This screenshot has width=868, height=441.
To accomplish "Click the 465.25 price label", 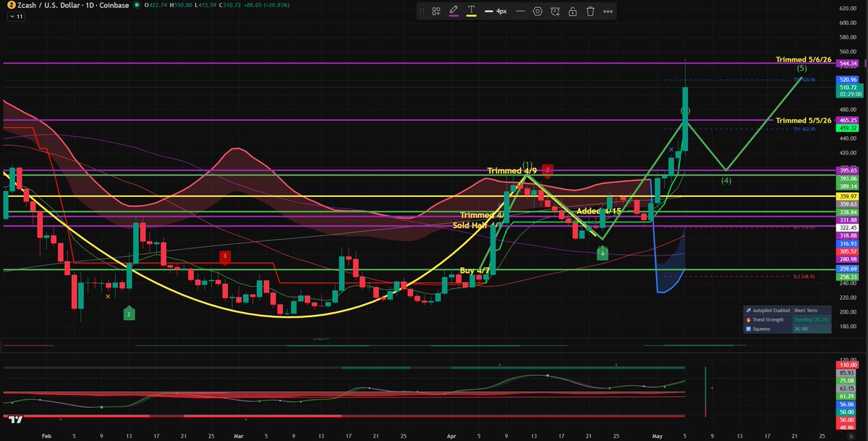I will (x=848, y=119).
